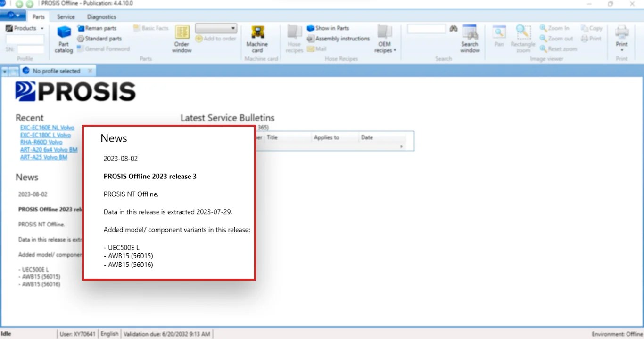The width and height of the screenshot is (644, 339).
Task: Open recent RHA-R60D Volvo link
Action: click(x=41, y=142)
